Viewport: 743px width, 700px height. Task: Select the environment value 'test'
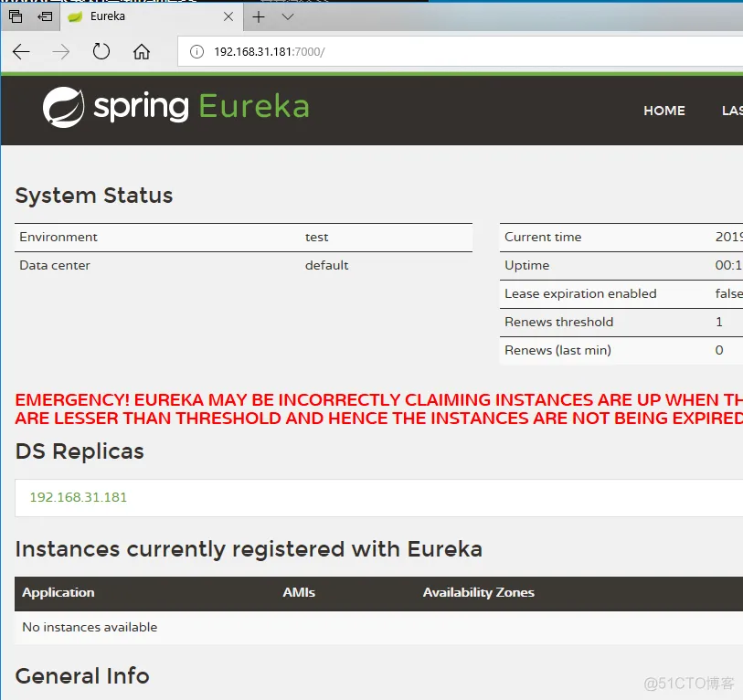coord(316,237)
